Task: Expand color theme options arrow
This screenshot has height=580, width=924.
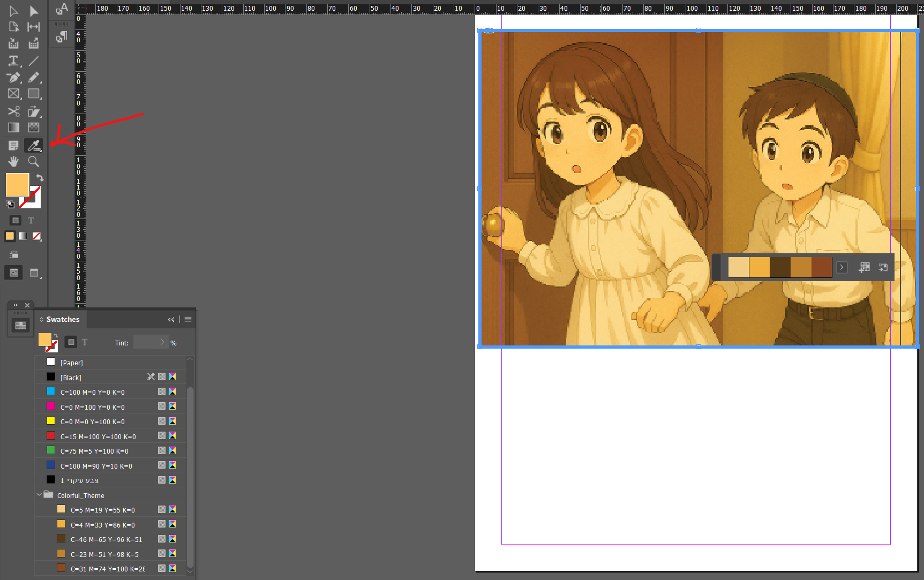Action: [842, 267]
